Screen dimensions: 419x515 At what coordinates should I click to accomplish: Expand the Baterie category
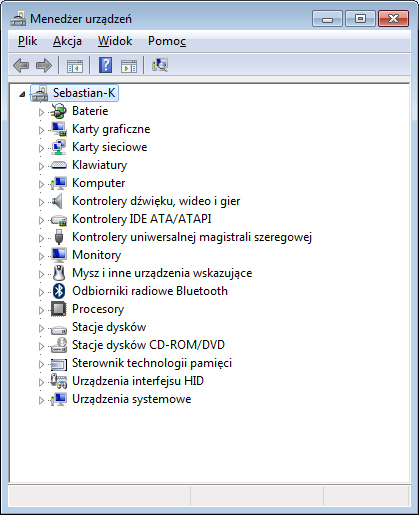(41, 112)
